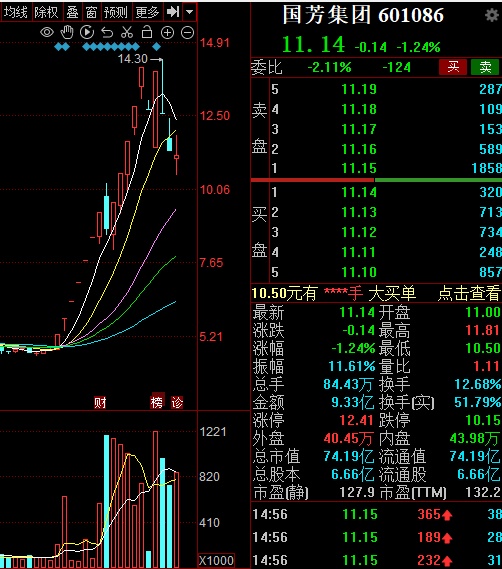Toggle the padlock lock icon
This screenshot has width=502, height=569.
click(x=147, y=32)
